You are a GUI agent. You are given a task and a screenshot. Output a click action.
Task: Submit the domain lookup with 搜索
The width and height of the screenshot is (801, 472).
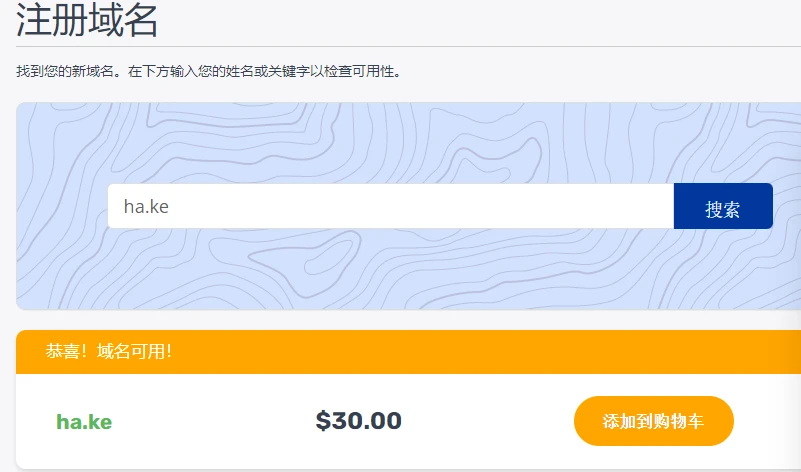723,207
